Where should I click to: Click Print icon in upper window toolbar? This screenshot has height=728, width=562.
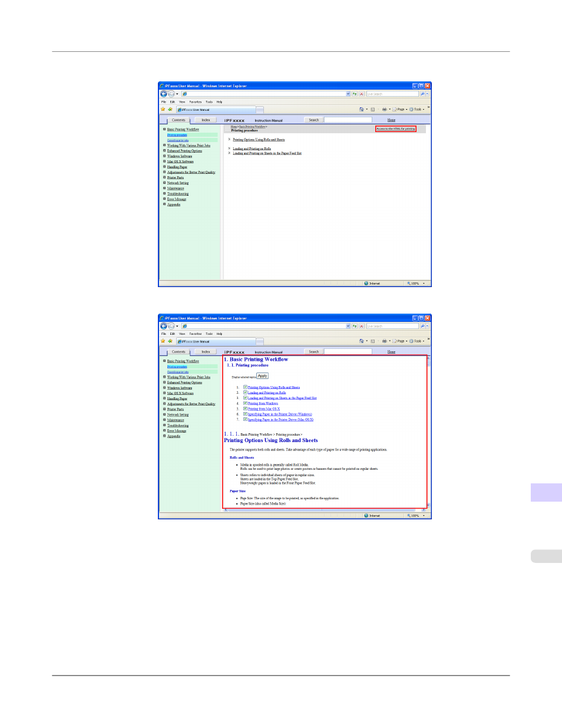[x=384, y=109]
